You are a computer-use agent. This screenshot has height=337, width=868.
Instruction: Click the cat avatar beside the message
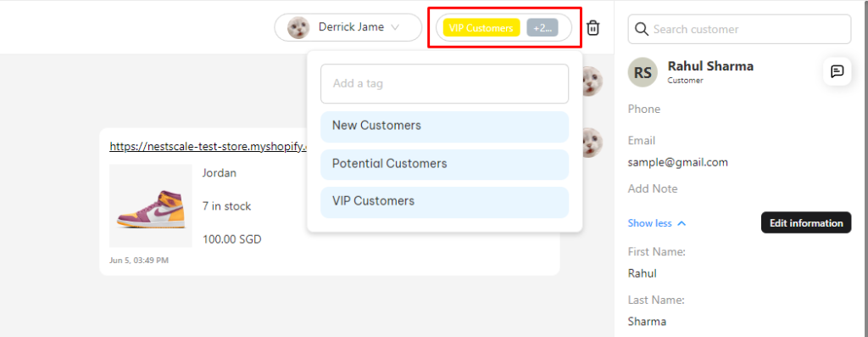tap(592, 143)
